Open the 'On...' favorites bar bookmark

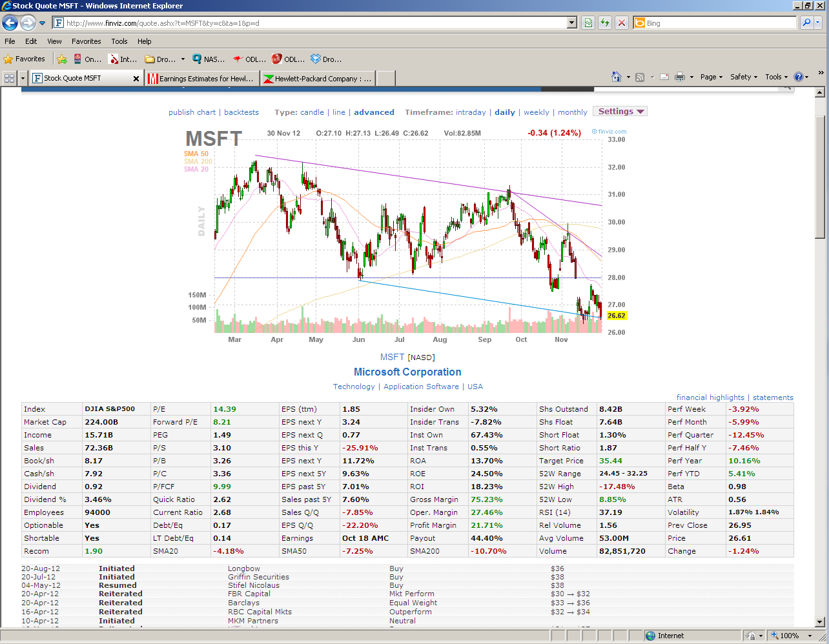[x=87, y=59]
